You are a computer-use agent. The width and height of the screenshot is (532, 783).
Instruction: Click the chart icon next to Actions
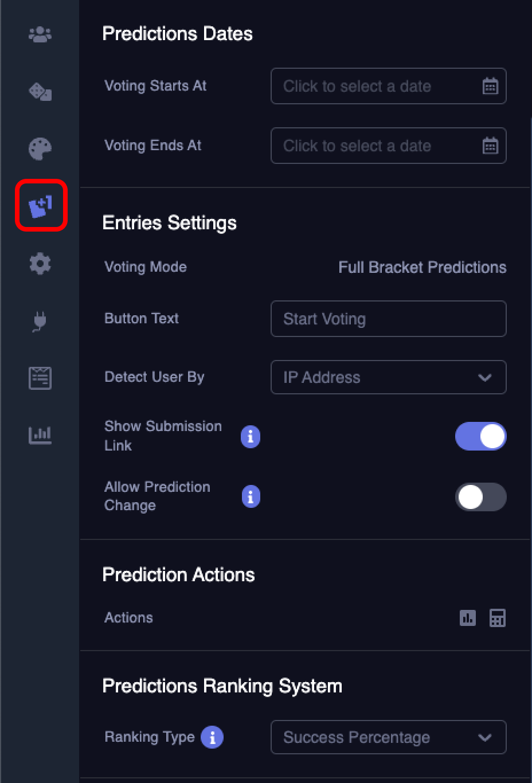click(x=468, y=618)
